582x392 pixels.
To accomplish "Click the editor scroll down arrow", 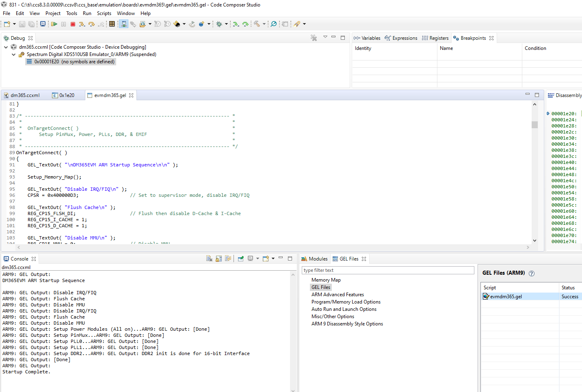I will (534, 241).
